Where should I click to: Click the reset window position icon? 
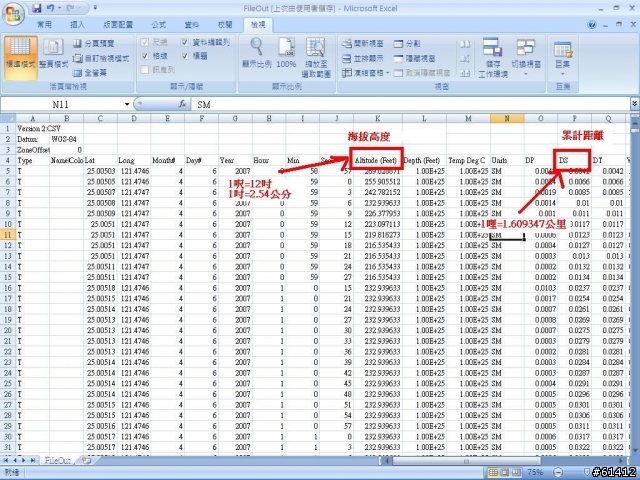pos(464,73)
